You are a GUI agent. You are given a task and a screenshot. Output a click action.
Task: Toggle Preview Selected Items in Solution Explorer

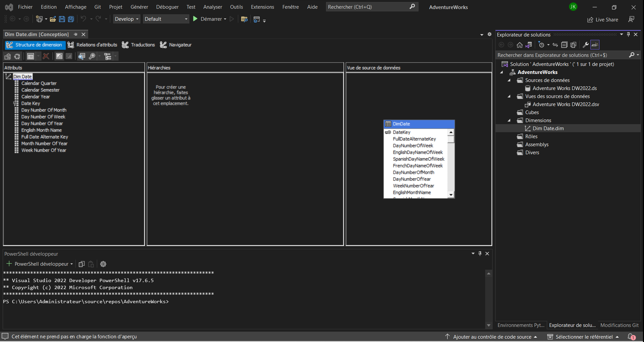(x=595, y=45)
